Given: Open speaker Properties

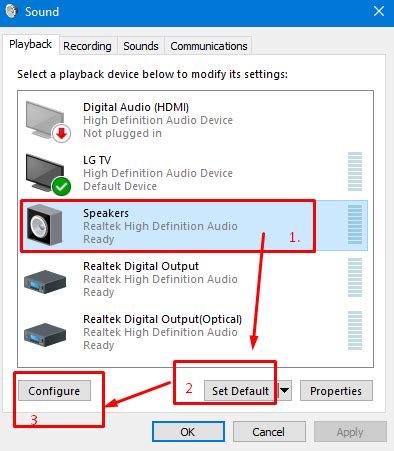Looking at the screenshot, I should (336, 391).
